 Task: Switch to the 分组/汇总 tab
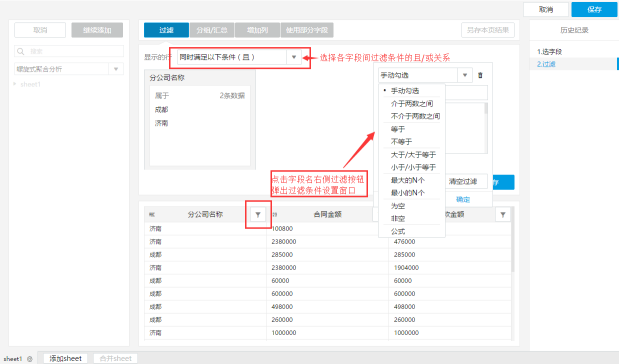tap(212, 30)
